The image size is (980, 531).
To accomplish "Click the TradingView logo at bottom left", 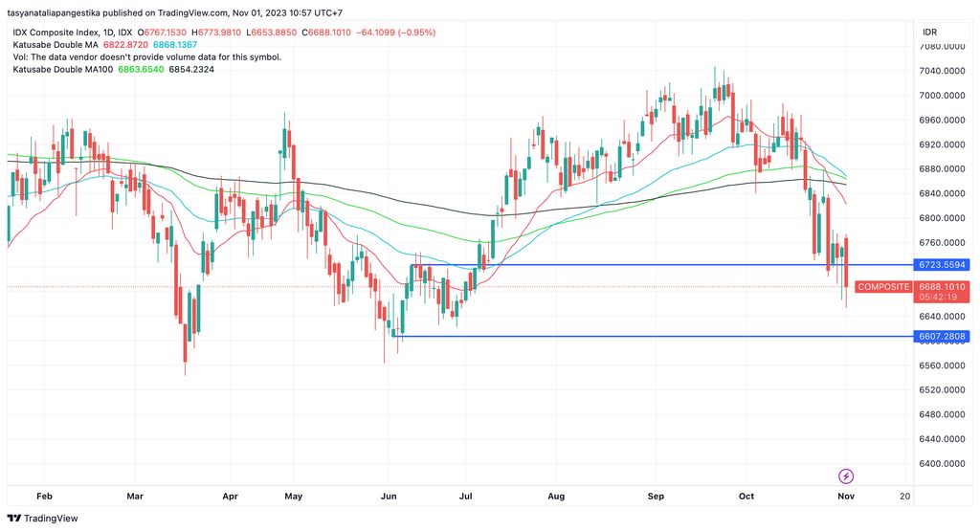I will coord(42,518).
